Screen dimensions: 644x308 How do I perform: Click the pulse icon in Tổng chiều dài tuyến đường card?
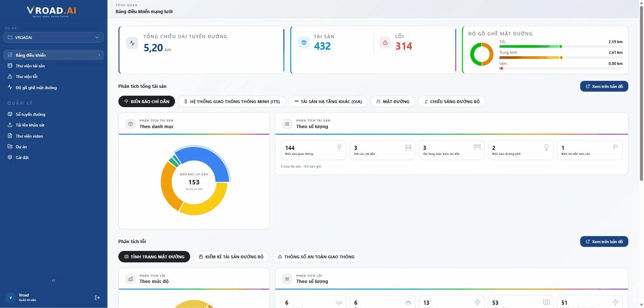(x=132, y=43)
